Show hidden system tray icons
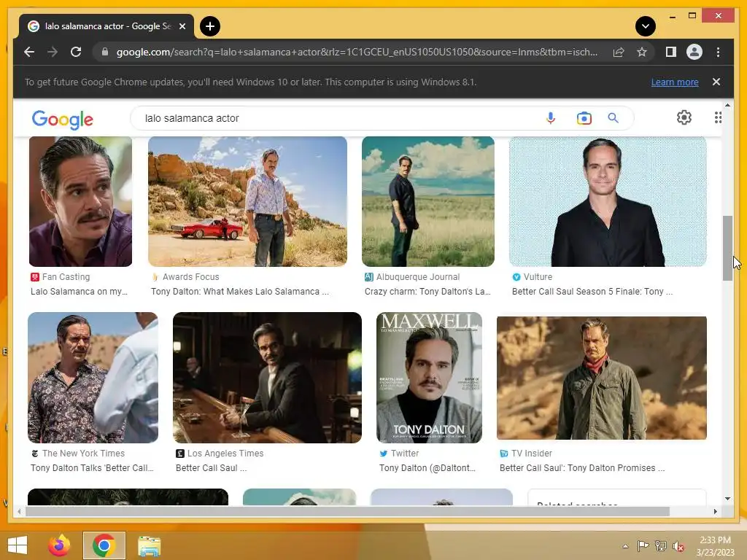This screenshot has height=560, width=747. point(625,546)
